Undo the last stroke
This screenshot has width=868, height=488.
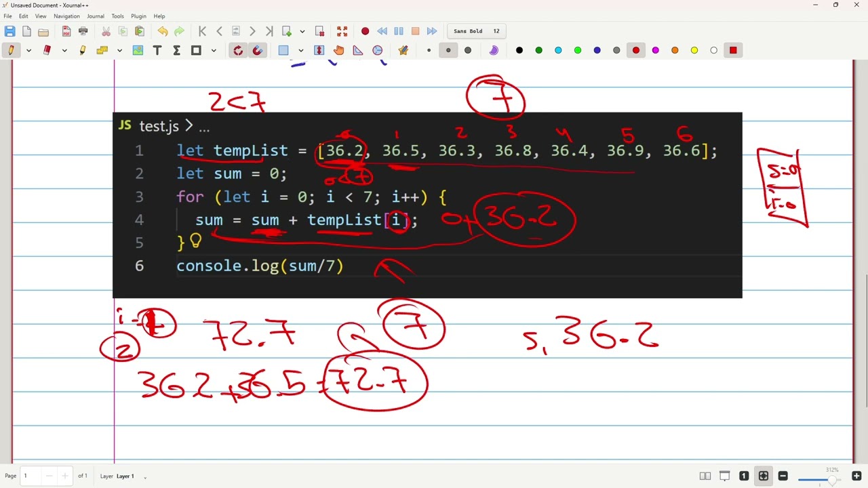(163, 31)
